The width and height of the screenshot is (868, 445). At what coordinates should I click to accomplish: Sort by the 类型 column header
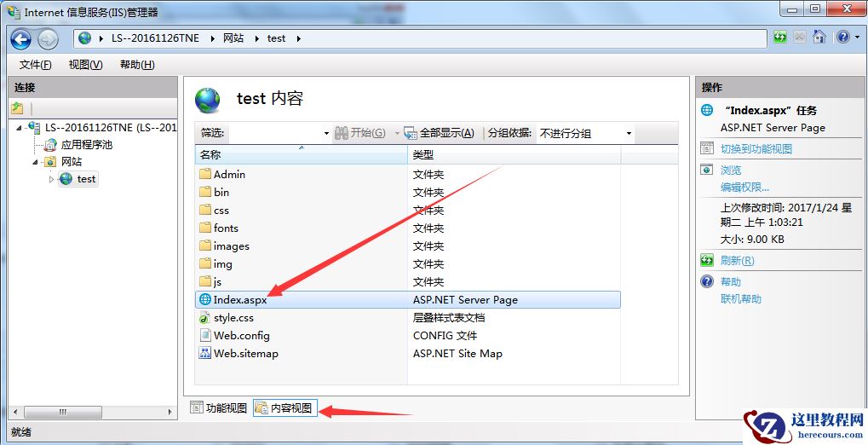point(514,155)
